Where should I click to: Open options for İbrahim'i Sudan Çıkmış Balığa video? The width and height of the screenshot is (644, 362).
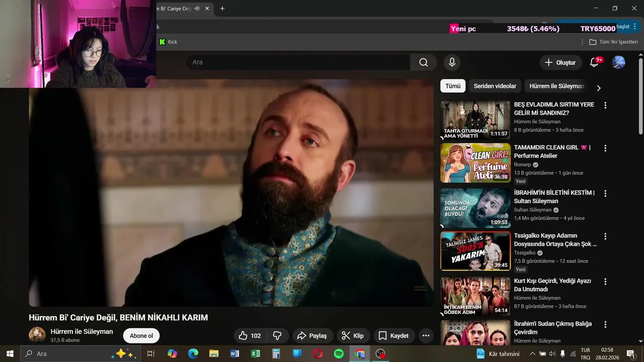pos(605,325)
